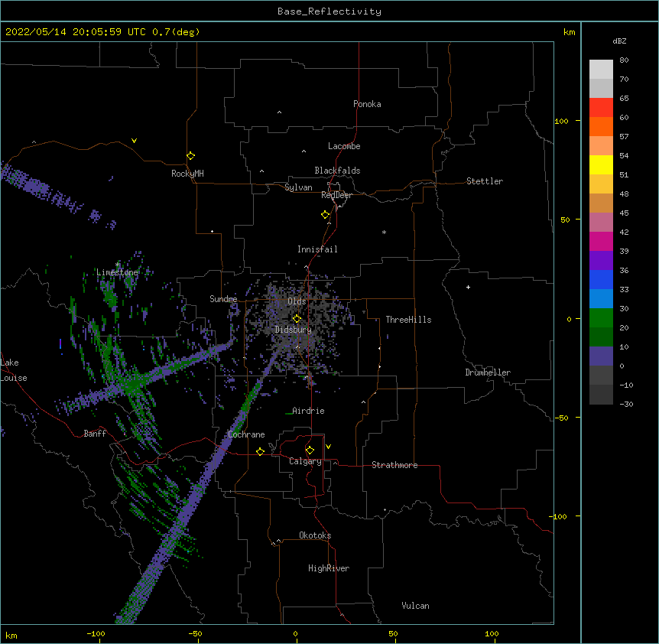Image resolution: width=659 pixels, height=644 pixels.
Task: Click the Cochrane label
Action: click(x=246, y=434)
